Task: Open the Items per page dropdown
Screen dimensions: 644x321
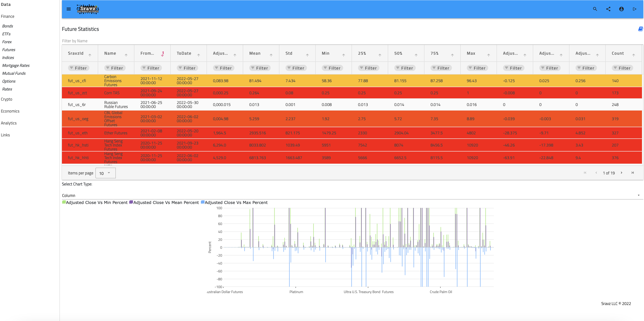Action: coord(104,173)
